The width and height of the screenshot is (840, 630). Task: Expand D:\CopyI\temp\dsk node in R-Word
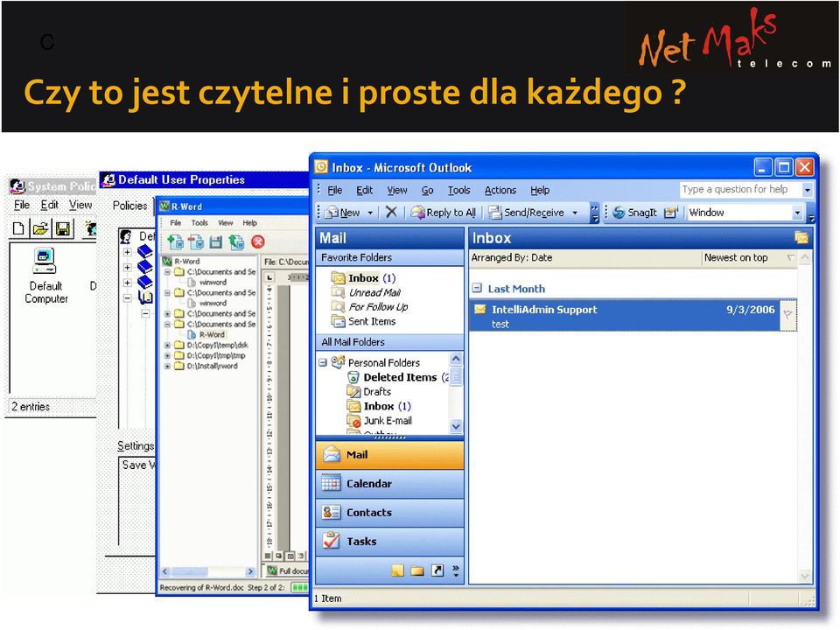[x=167, y=345]
